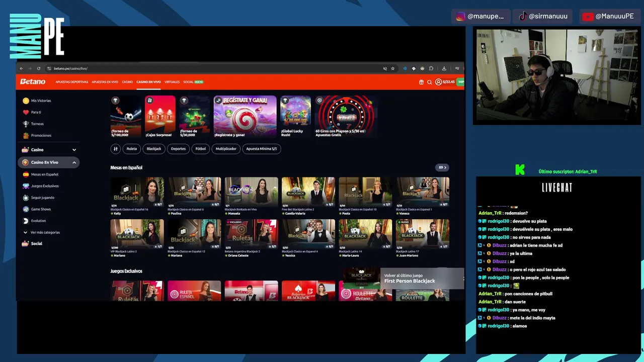The height and width of the screenshot is (362, 644).
Task: Open the Virtuales tab
Action: click(x=172, y=82)
